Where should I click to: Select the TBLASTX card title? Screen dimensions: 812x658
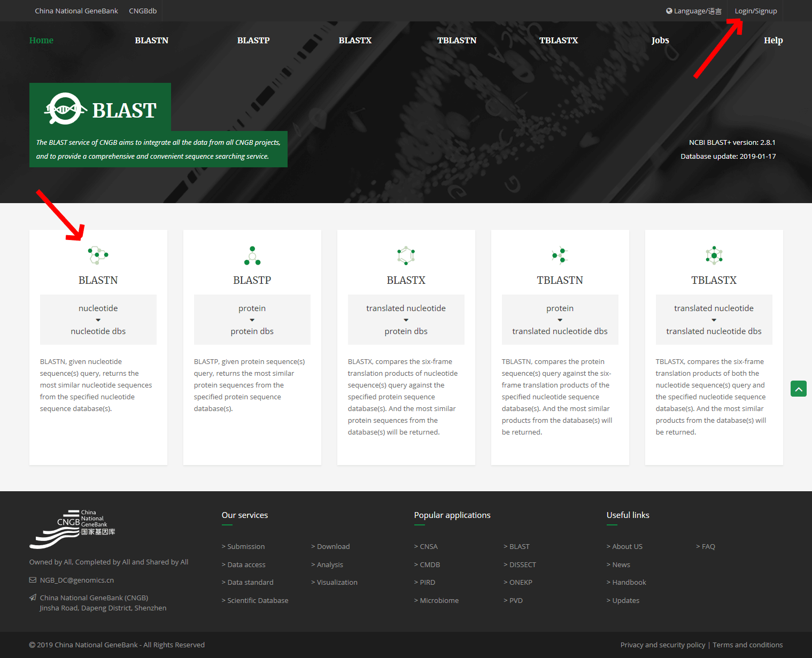pyautogui.click(x=714, y=280)
